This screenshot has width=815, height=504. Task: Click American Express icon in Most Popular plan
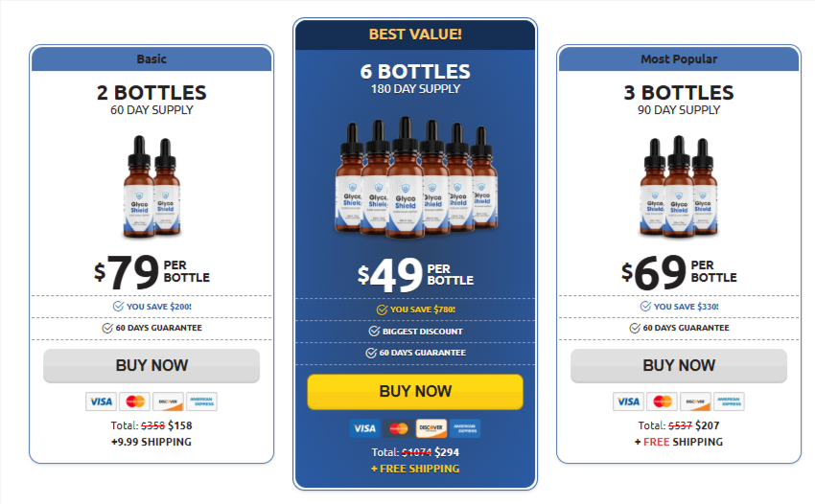click(729, 401)
